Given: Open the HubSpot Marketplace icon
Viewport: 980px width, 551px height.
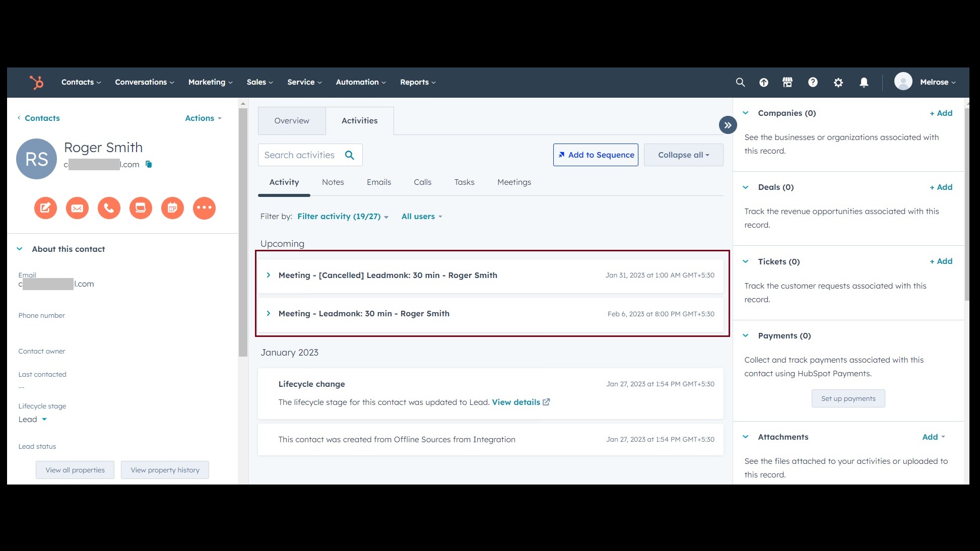Looking at the screenshot, I should coord(787,82).
